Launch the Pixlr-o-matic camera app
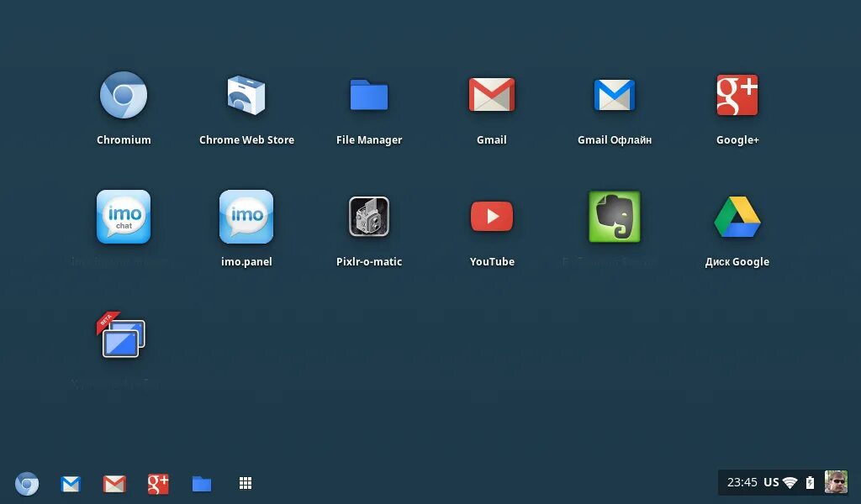 (x=369, y=217)
